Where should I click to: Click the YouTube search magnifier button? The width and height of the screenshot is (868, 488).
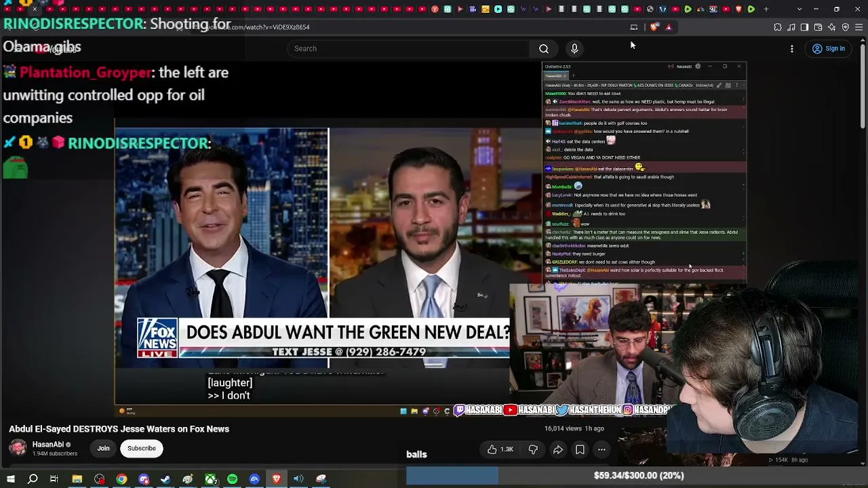pyautogui.click(x=544, y=49)
